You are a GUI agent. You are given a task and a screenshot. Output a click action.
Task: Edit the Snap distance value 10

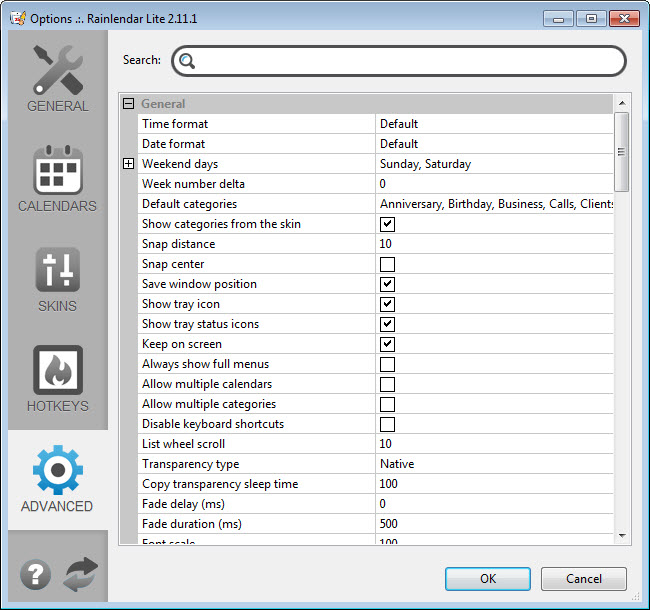pyautogui.click(x=494, y=244)
